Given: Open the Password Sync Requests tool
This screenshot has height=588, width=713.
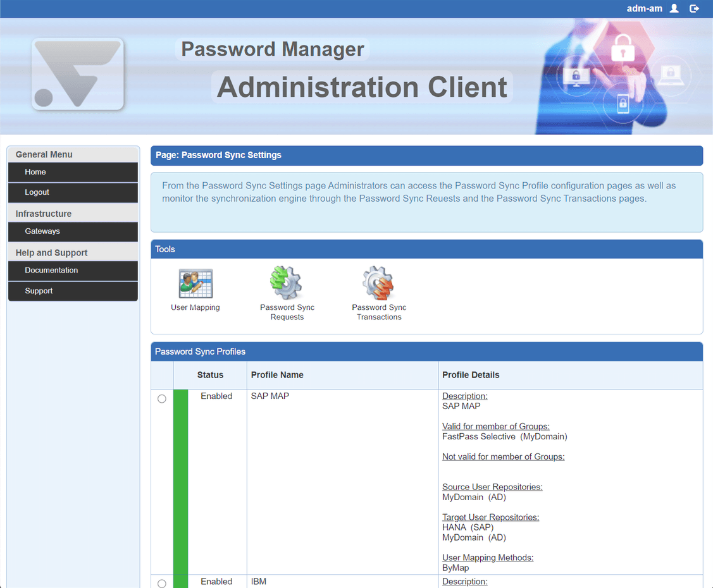Looking at the screenshot, I should [x=287, y=283].
